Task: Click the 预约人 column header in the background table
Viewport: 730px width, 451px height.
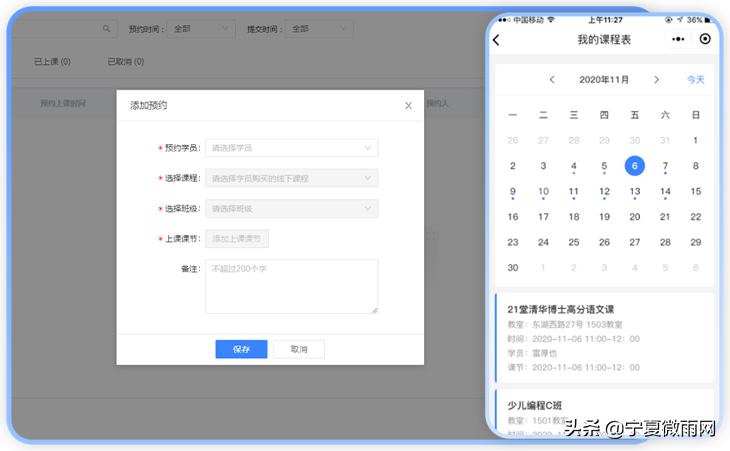Action: (x=437, y=103)
